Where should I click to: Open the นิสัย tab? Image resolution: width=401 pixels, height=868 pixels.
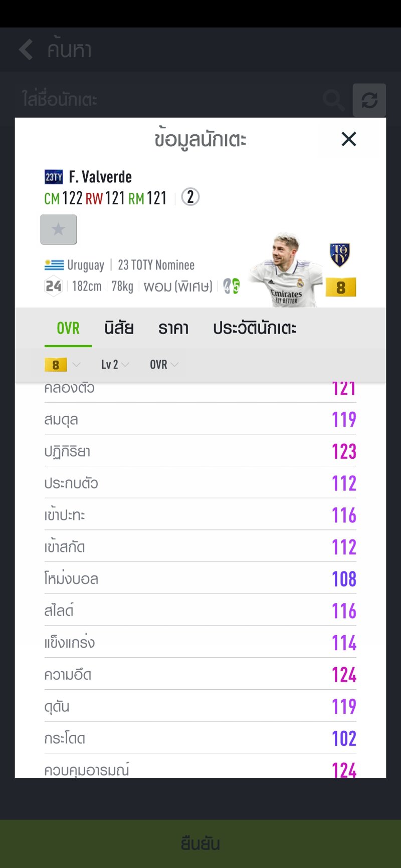pos(119,328)
